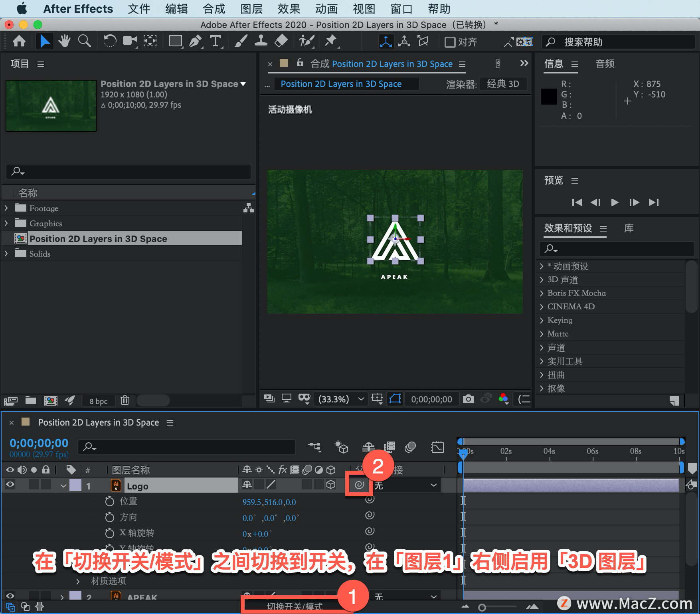Switch to the 库 tab
The height and width of the screenshot is (614, 700).
629,228
